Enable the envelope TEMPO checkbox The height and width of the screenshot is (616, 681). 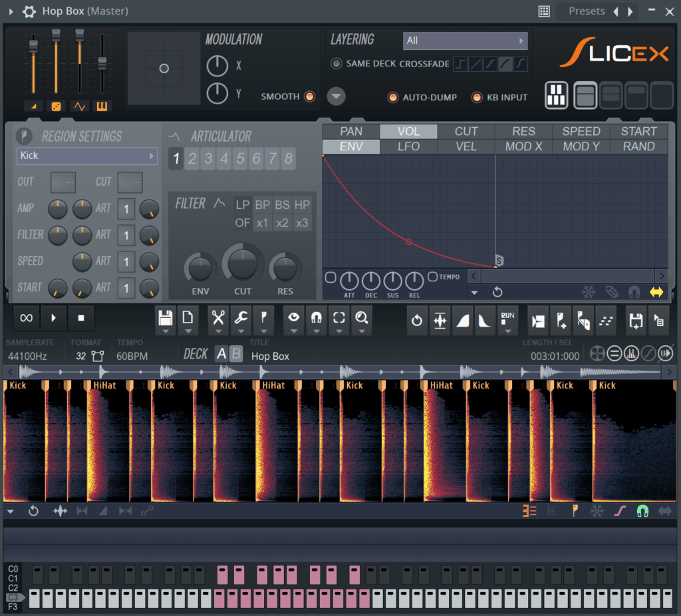click(433, 277)
